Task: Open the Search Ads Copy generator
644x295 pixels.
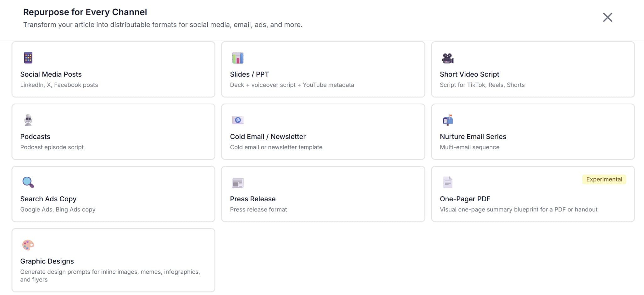Action: (113, 194)
